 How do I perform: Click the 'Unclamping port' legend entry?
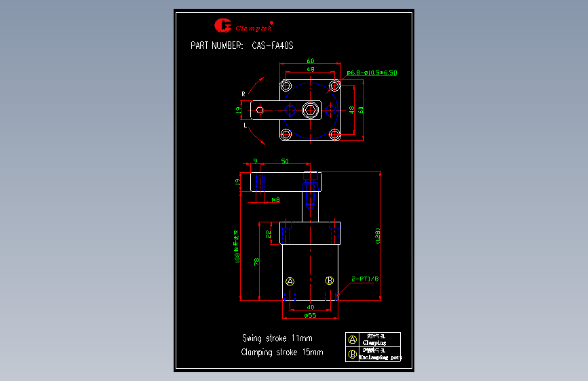(x=380, y=357)
